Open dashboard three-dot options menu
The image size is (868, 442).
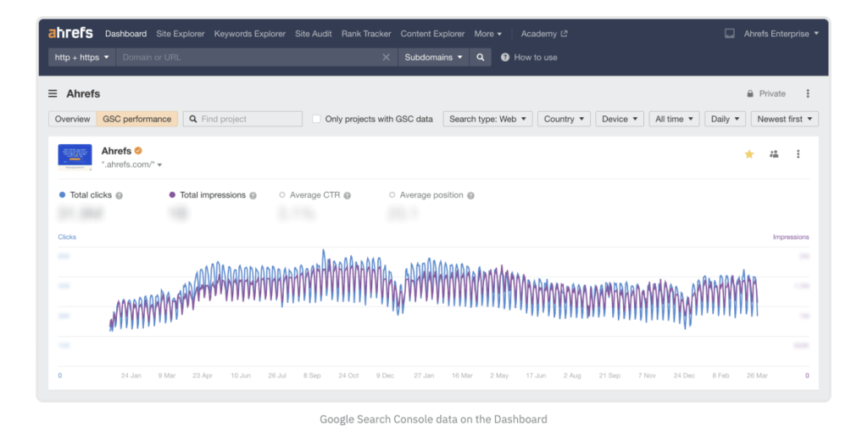coord(808,94)
